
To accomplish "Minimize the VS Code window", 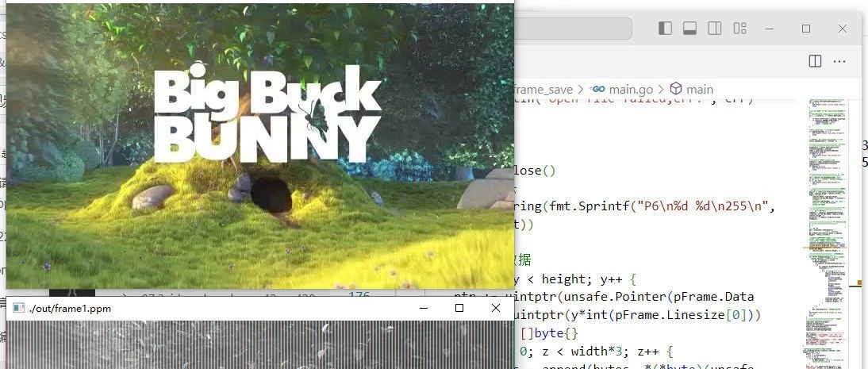I will [x=770, y=29].
